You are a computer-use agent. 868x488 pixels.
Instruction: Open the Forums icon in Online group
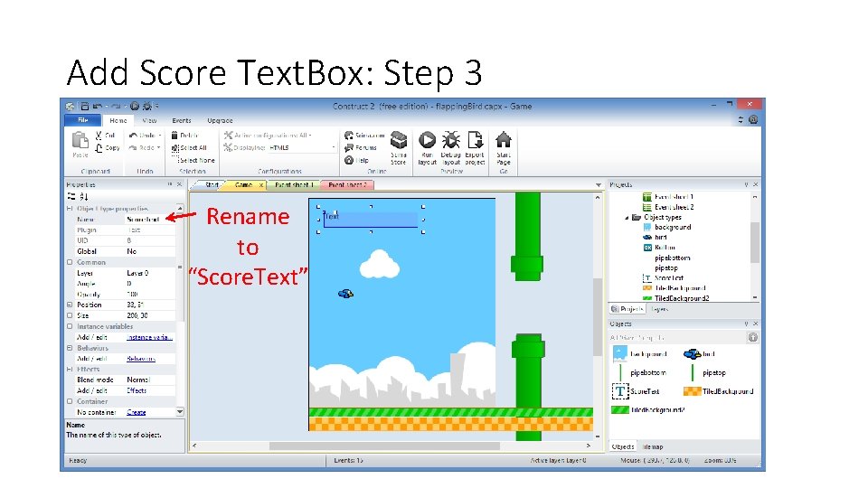point(349,147)
